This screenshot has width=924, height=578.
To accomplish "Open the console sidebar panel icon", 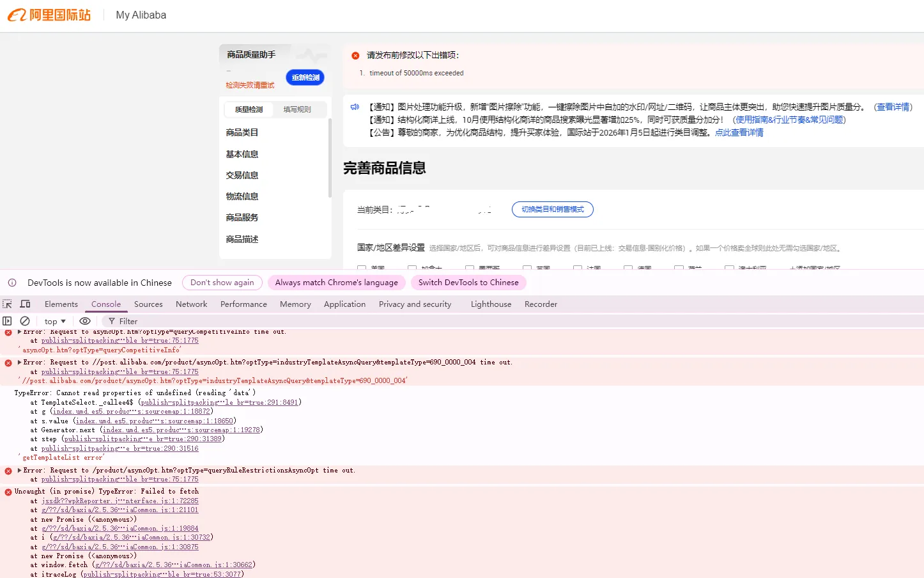I will (x=6, y=321).
